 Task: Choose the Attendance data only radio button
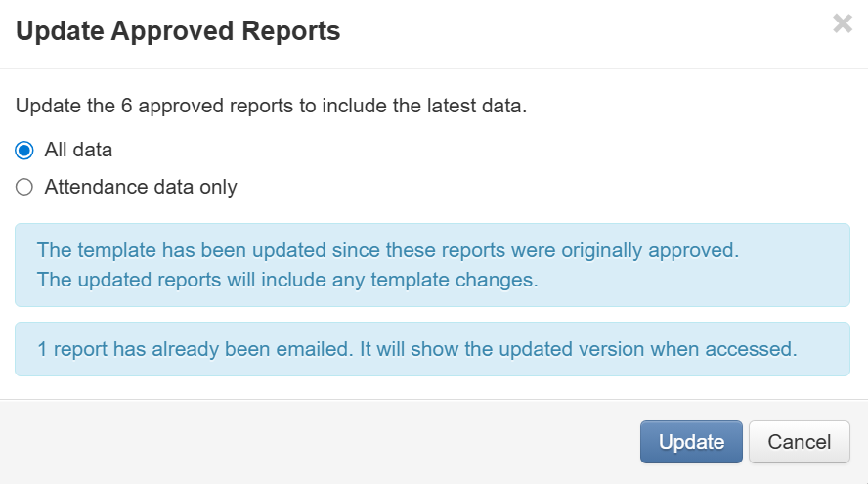point(24,187)
